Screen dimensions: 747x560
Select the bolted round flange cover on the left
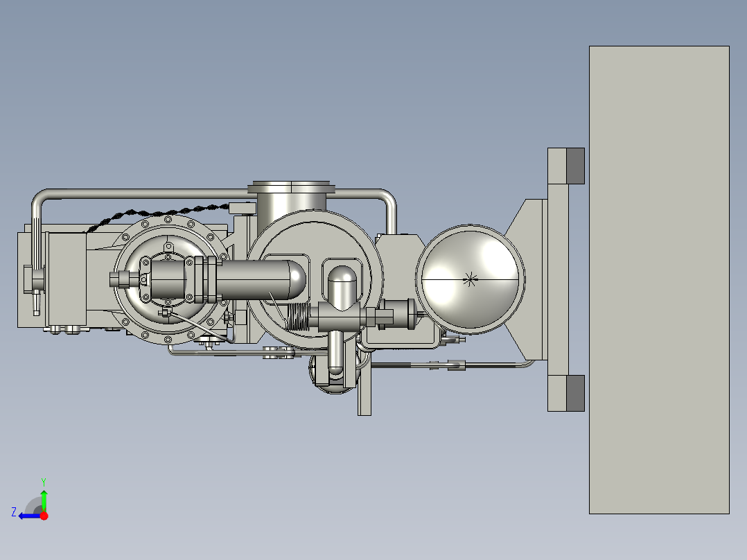pyautogui.click(x=169, y=279)
